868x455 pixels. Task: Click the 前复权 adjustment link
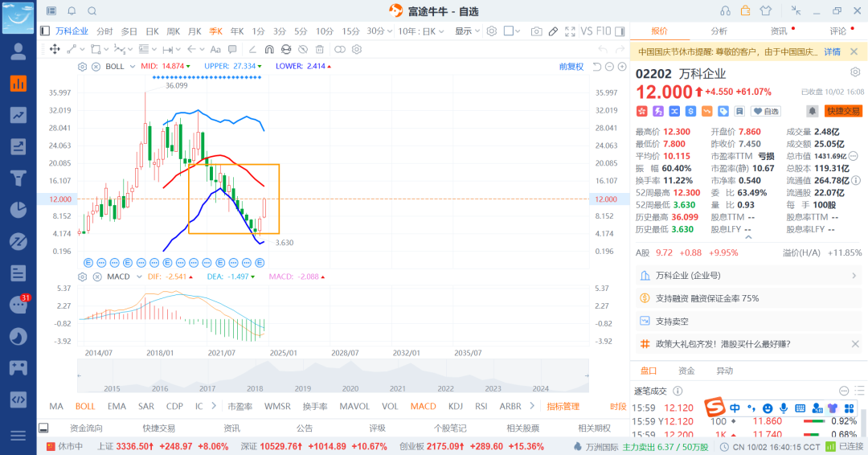coord(571,67)
